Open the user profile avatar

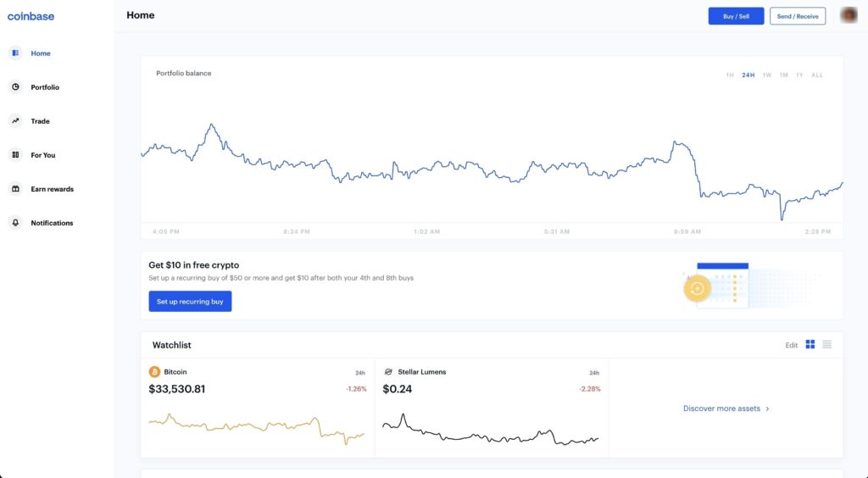click(x=849, y=15)
